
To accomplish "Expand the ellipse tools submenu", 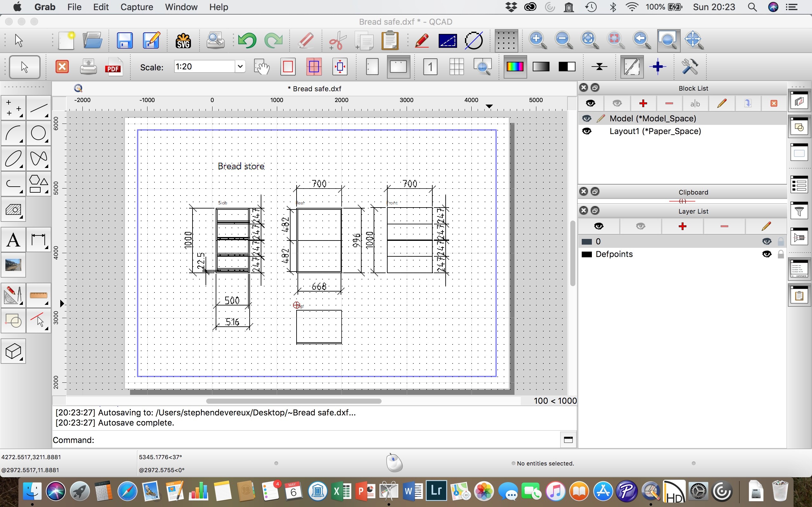I will pyautogui.click(x=13, y=159).
